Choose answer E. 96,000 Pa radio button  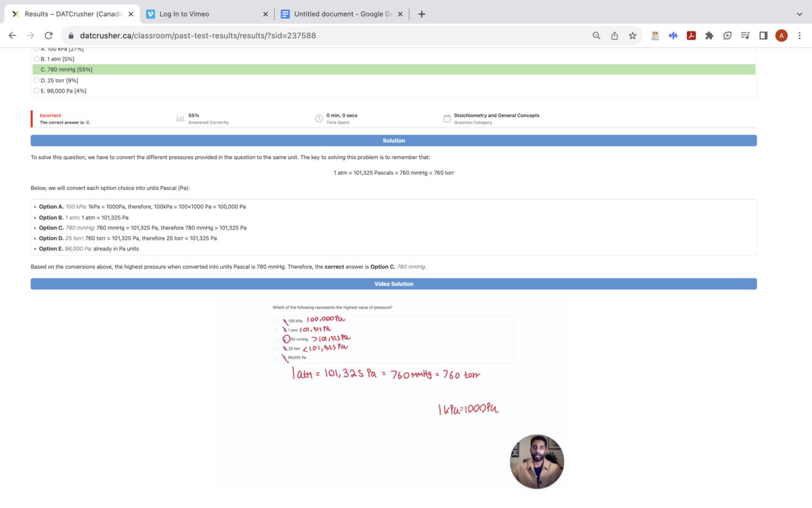tap(37, 91)
